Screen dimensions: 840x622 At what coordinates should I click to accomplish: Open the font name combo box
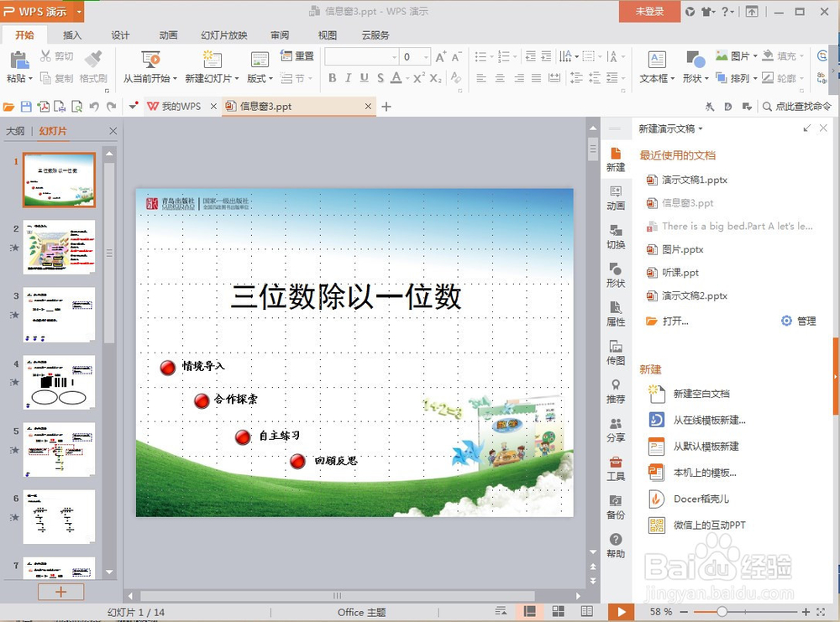click(x=361, y=57)
